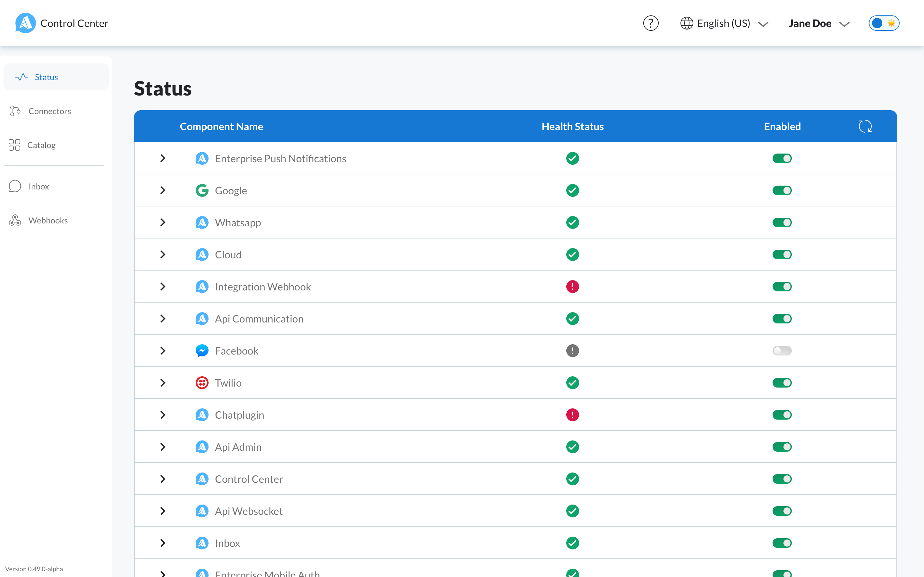The image size is (924, 577).
Task: Enable the Facebook component toggle
Action: point(782,351)
